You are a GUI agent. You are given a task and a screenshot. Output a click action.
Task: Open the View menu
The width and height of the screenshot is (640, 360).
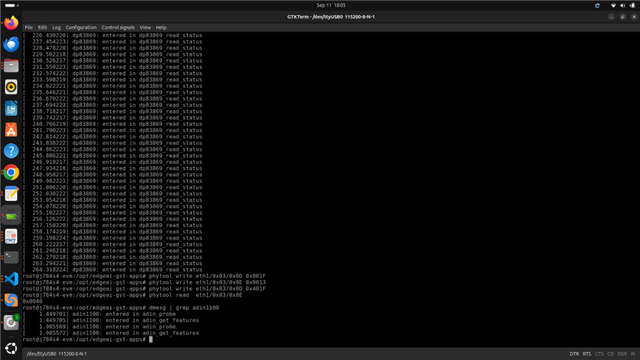pos(145,27)
